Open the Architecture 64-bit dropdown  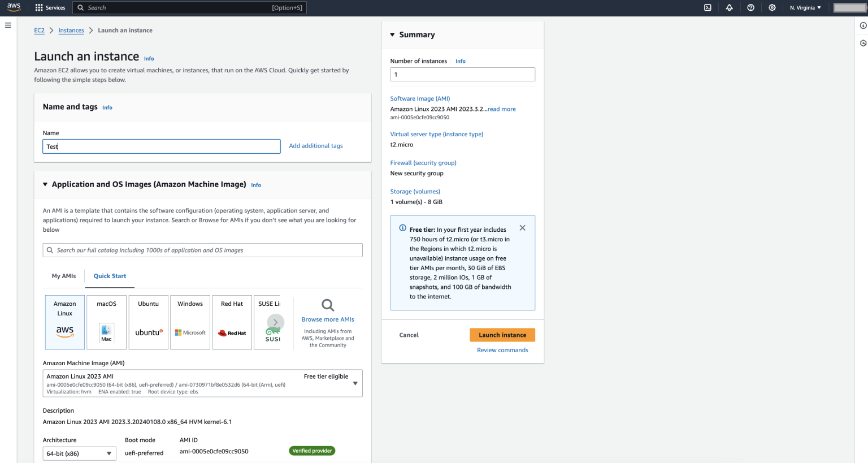coord(79,453)
